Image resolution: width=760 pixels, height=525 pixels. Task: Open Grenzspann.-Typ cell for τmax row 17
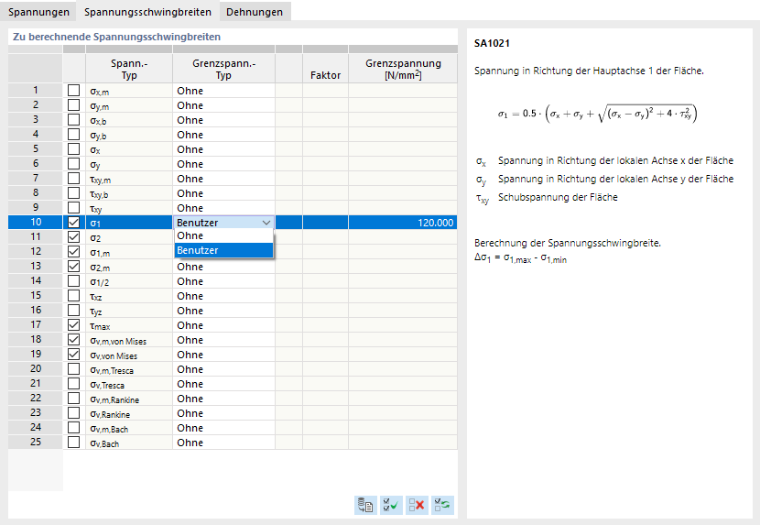(224, 325)
